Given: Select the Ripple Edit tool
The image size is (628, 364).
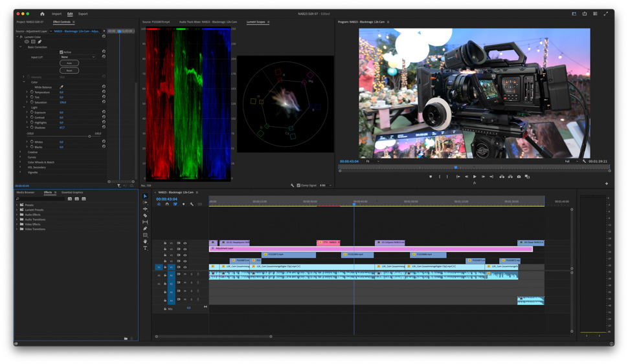Looking at the screenshot, I should coord(145,209).
